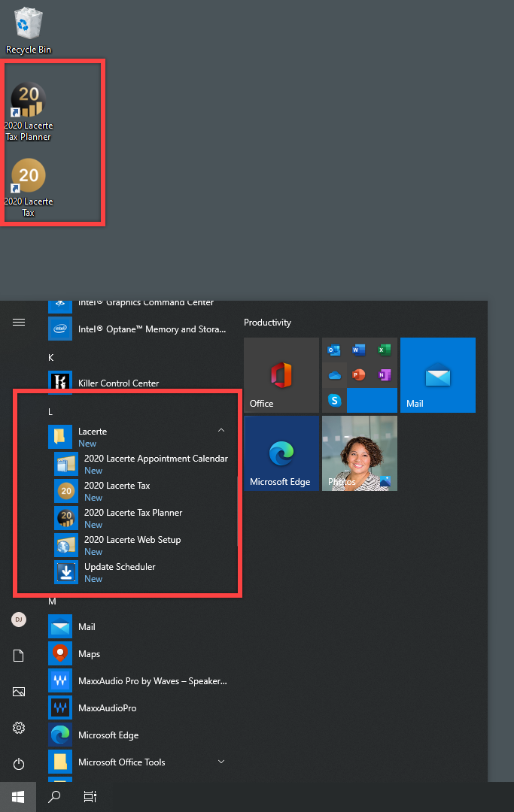The height and width of the screenshot is (812, 514).
Task: Open Intel Optane Memory and Storage app
Action: coord(138,329)
